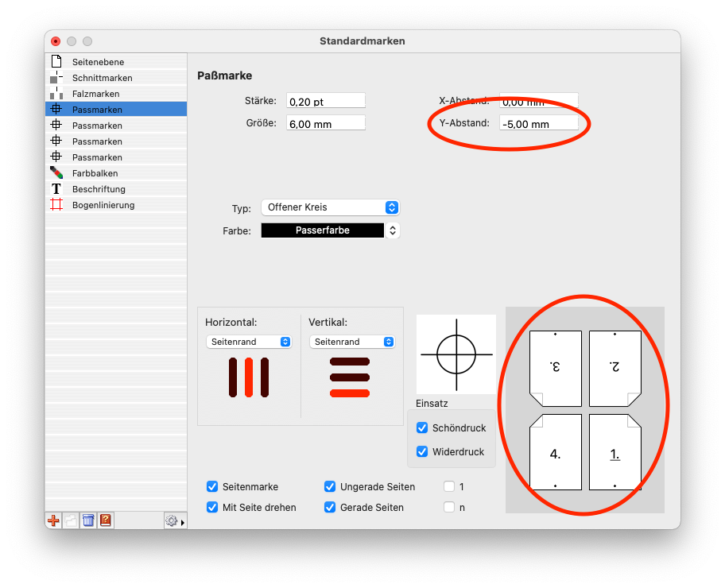Viewport: 725px width, 588px height.
Task: Choose the left horizontal position bar
Action: pos(233,377)
